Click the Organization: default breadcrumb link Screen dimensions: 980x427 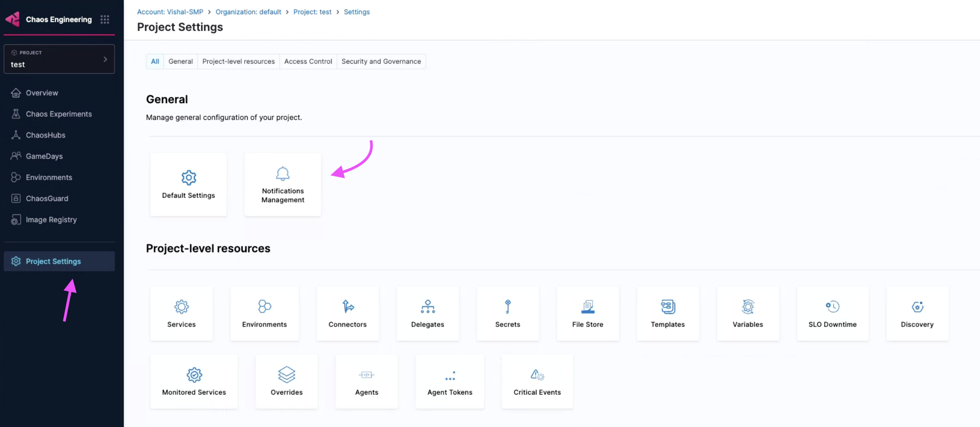point(248,12)
